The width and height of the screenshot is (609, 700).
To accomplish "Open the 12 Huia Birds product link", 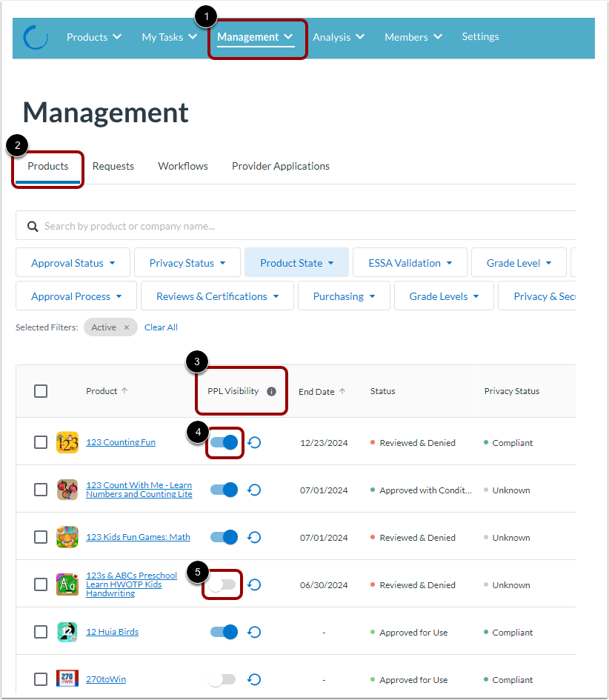I will (x=112, y=632).
